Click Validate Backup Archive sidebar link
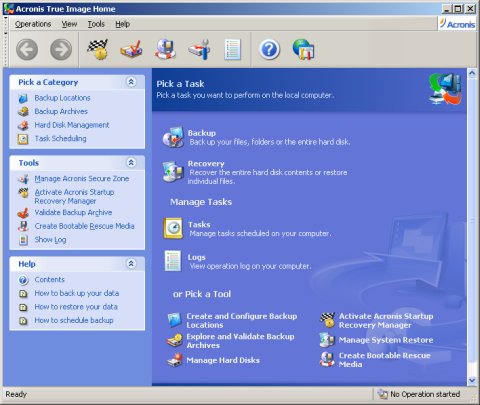 (73, 212)
